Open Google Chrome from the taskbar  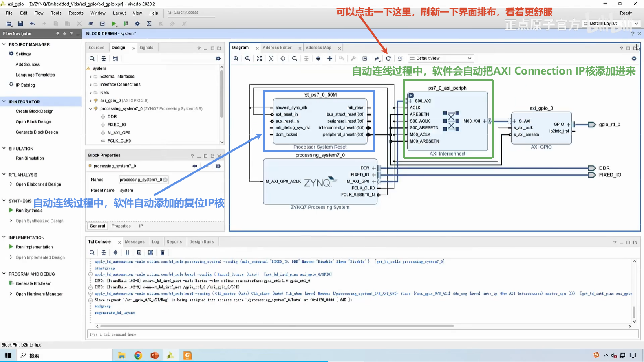click(138, 355)
